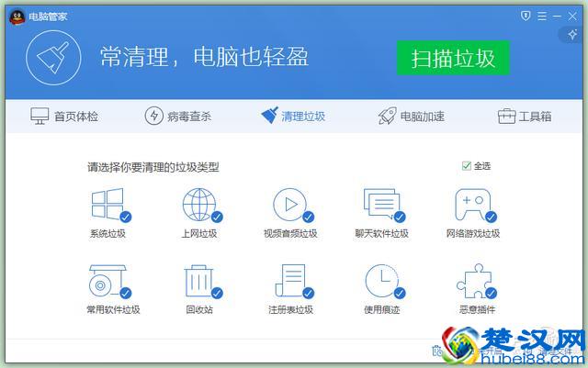Toggle the 全选 select-all checkbox
This screenshot has width=588, height=368.
[x=467, y=165]
